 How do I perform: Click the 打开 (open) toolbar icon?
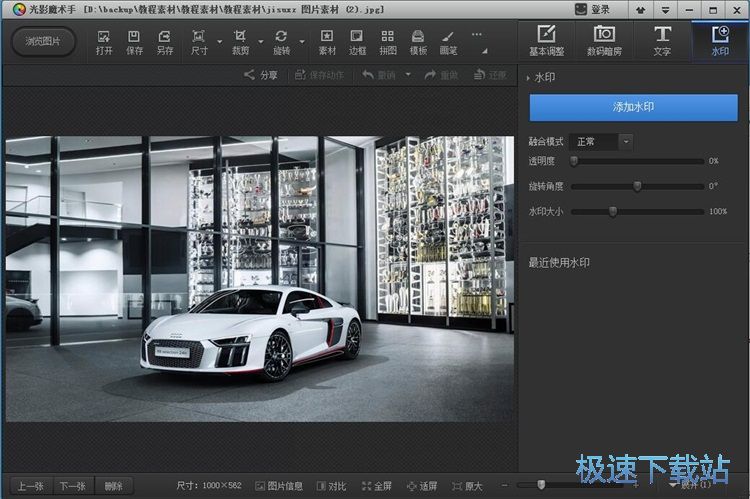pyautogui.click(x=104, y=42)
